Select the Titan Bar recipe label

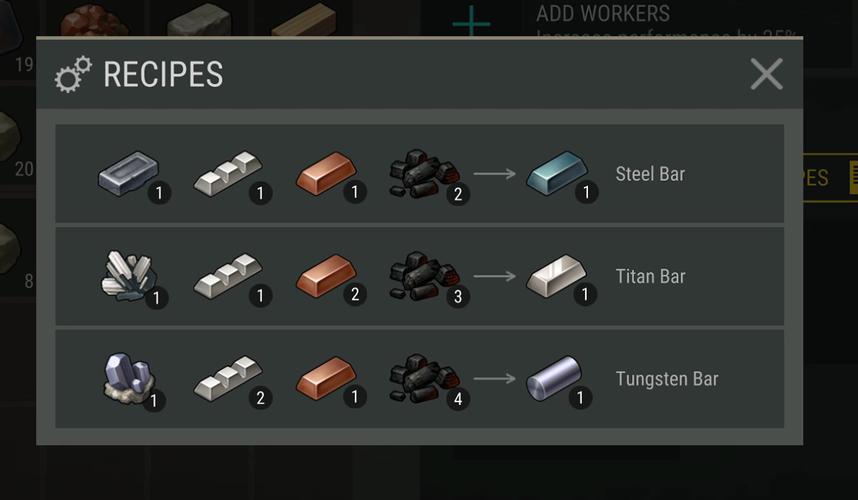pyautogui.click(x=650, y=276)
